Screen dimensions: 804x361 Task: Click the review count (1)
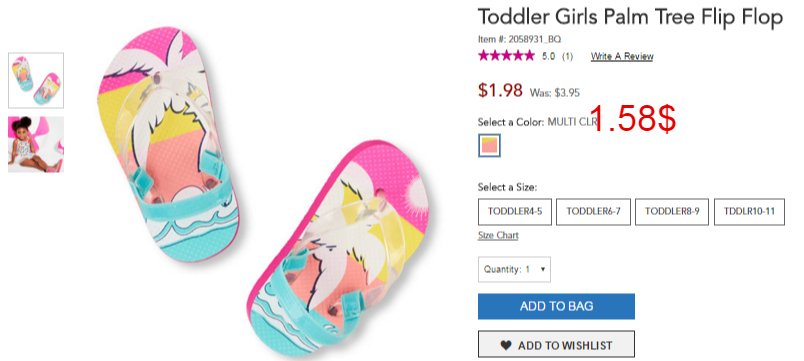[567, 56]
